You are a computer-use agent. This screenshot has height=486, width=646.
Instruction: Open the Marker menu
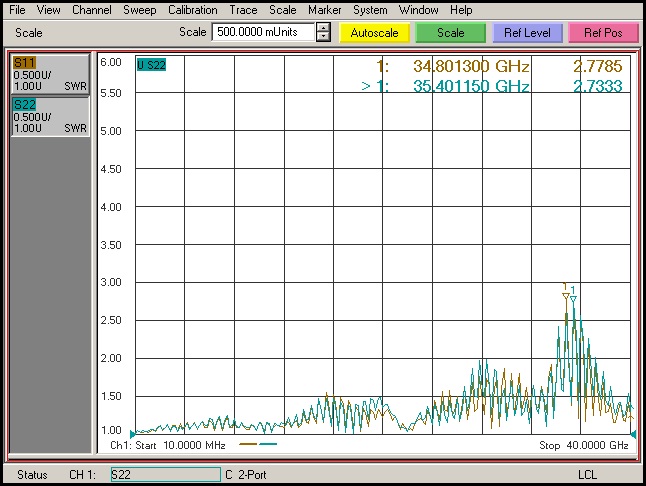pyautogui.click(x=324, y=10)
